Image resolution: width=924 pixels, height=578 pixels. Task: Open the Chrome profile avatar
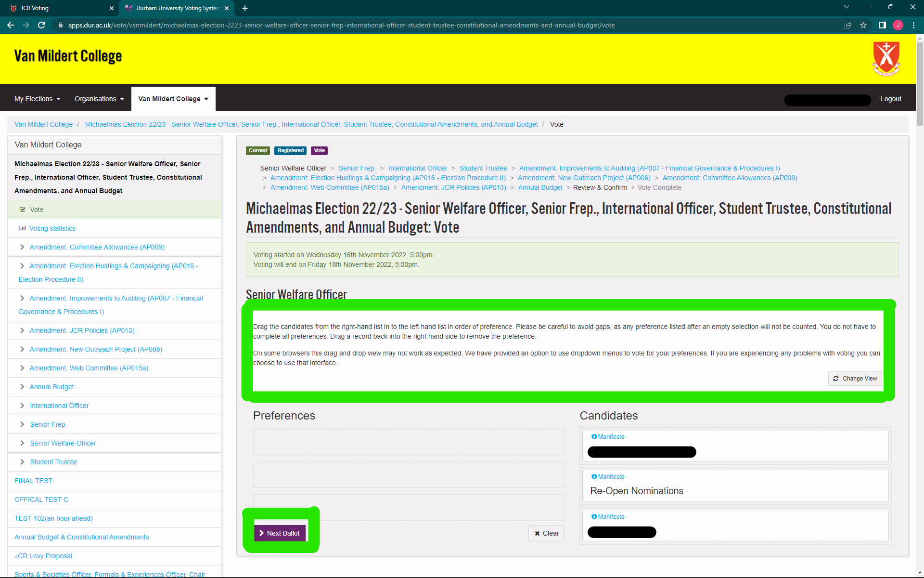(x=898, y=25)
